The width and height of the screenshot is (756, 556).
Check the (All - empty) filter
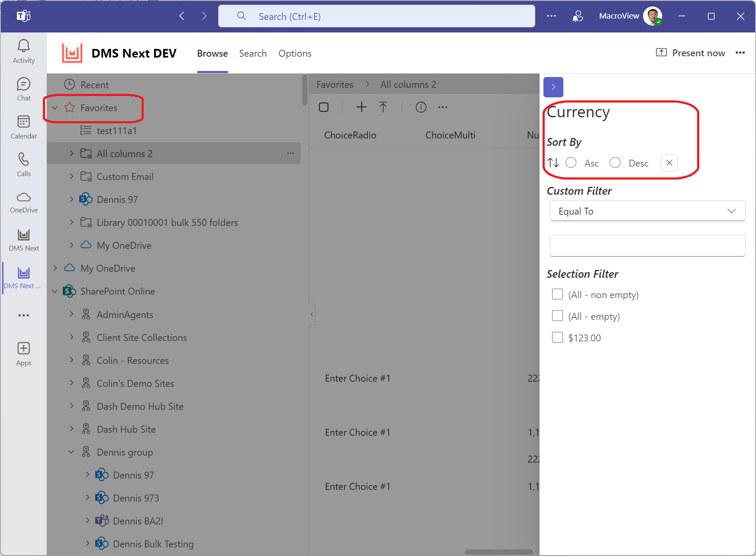557,316
